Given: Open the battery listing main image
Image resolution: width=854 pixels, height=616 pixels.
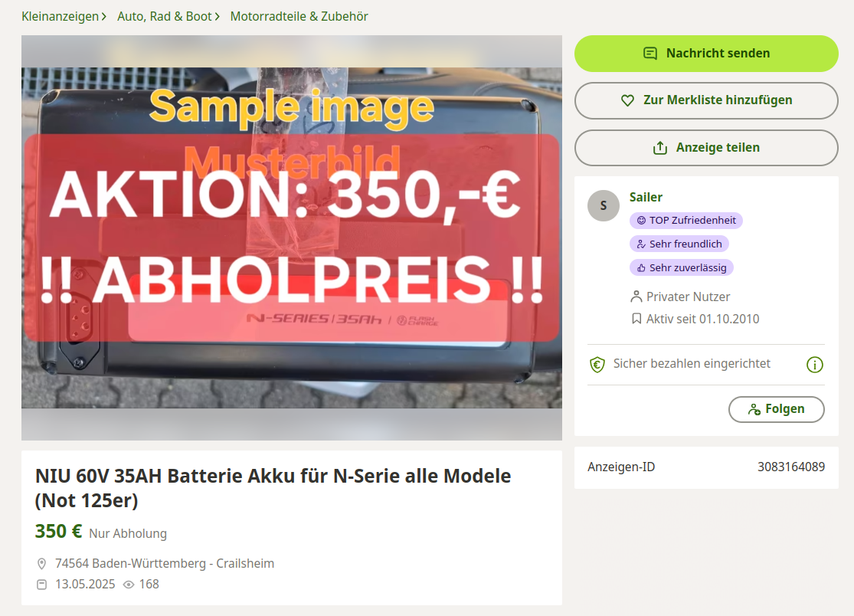Looking at the screenshot, I should (291, 238).
